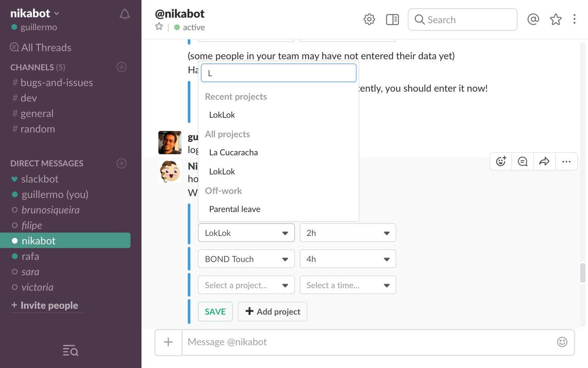Click the SAVE button
The image size is (588, 368).
click(215, 311)
